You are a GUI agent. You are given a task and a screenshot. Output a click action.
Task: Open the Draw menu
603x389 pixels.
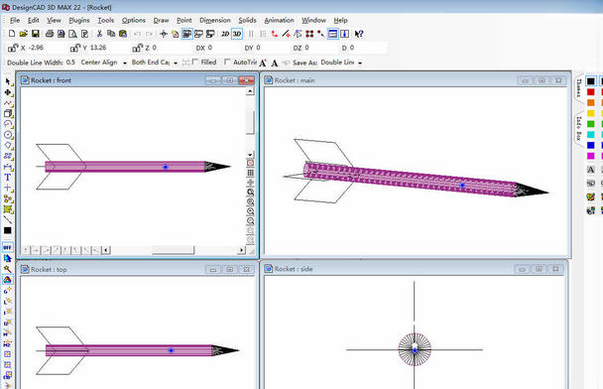point(161,20)
